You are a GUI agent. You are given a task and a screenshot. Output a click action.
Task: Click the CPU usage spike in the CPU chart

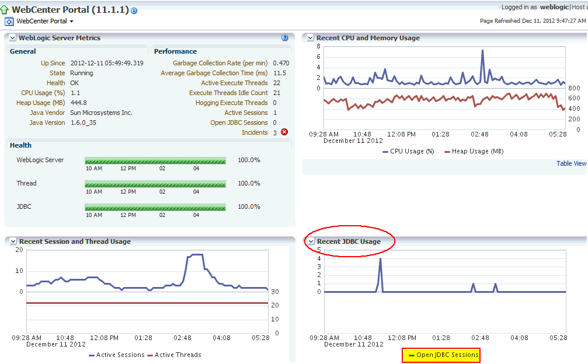pyautogui.click(x=483, y=51)
